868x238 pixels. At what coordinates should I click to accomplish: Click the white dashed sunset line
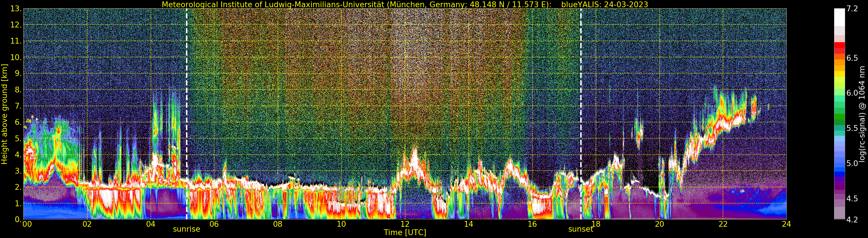(580, 114)
